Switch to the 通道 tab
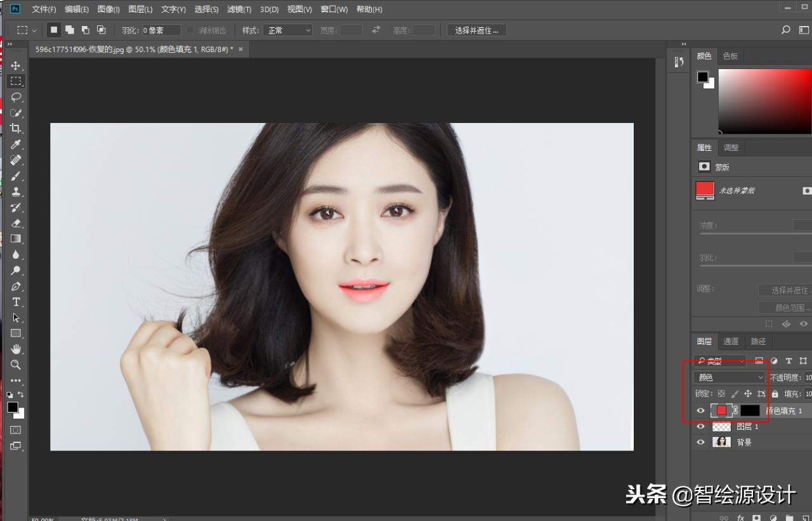This screenshot has height=521, width=812. (731, 341)
